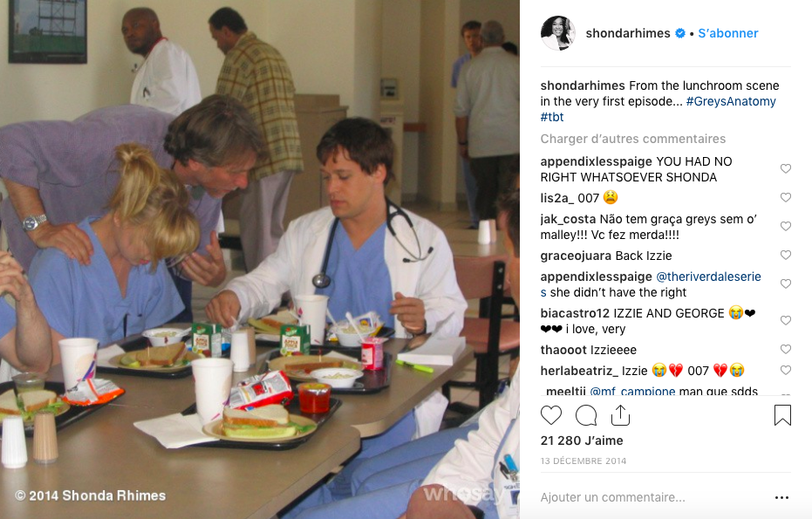812x519 pixels.
Task: Like appendixlesspaige's first comment
Action: [x=786, y=168]
